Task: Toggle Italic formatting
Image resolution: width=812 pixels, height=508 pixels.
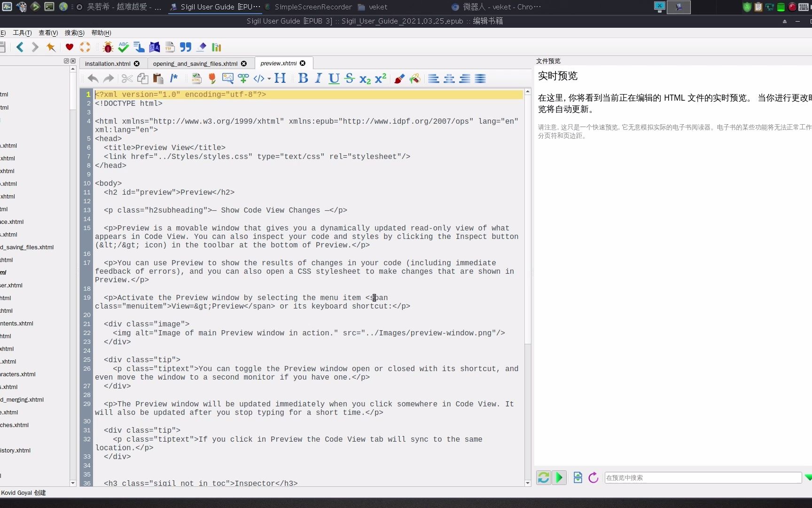Action: 319,78
